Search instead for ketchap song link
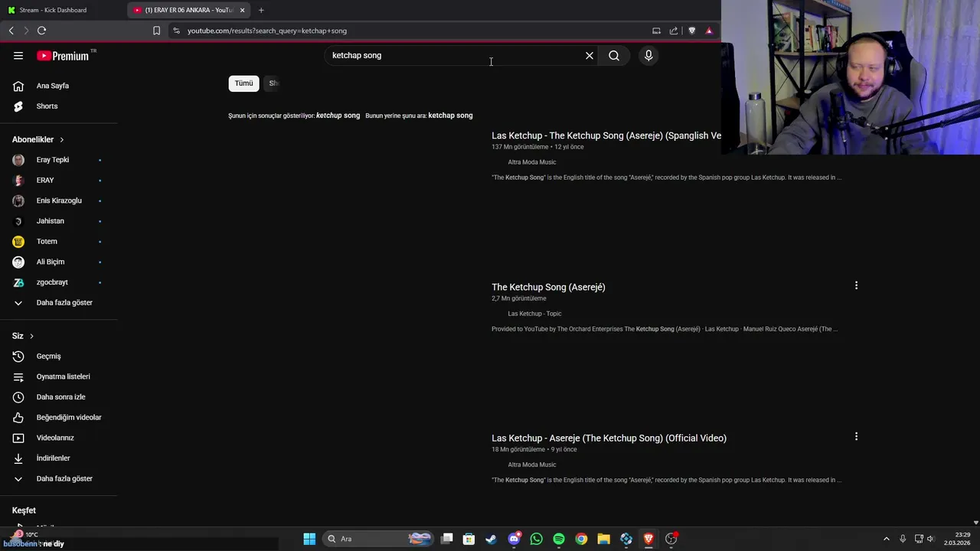Screen dimensions: 980x551 pos(450,116)
